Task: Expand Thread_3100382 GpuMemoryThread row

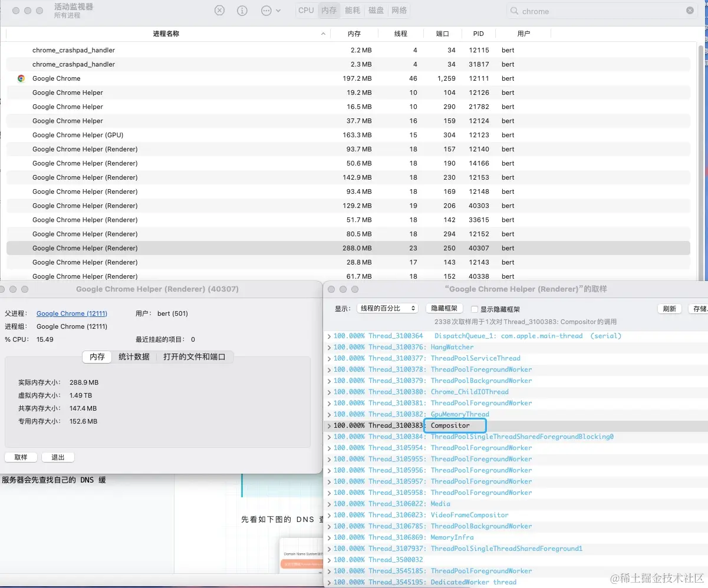Action: click(330, 414)
